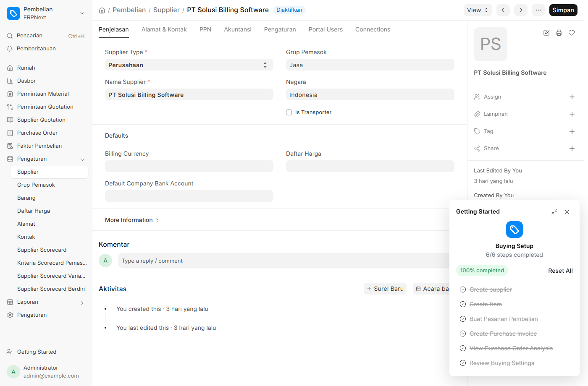Toggle the Is Transporter checkbox
Image resolution: width=588 pixels, height=386 pixels.
coord(289,112)
